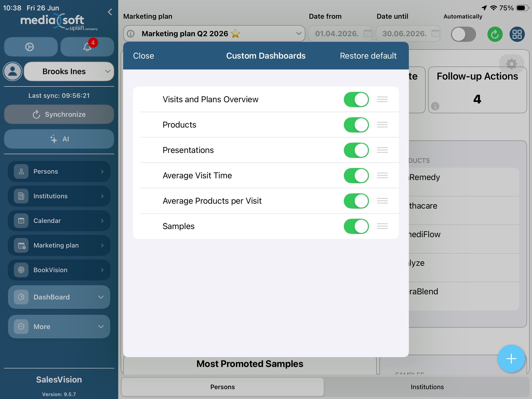This screenshot has height=399, width=532.
Task: Toggle Visits and Plans Overview switch
Action: [356, 99]
